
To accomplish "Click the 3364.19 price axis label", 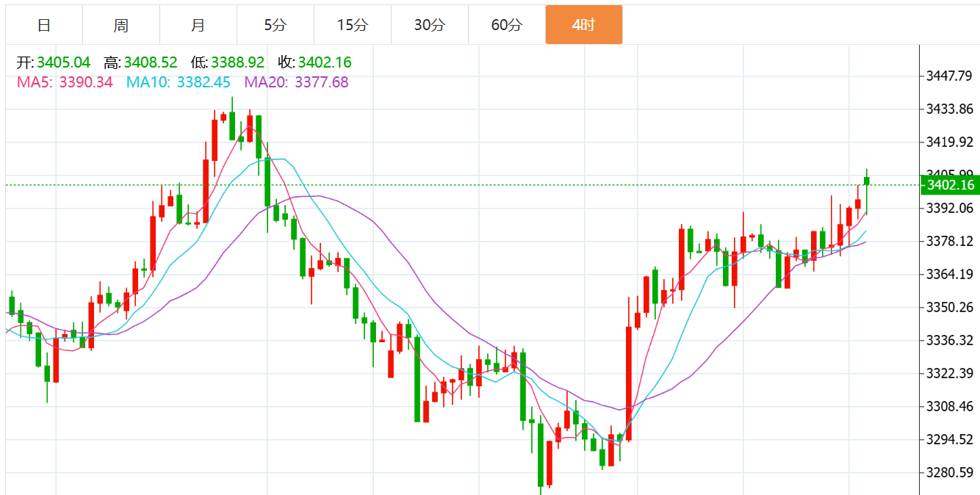I will tap(950, 274).
